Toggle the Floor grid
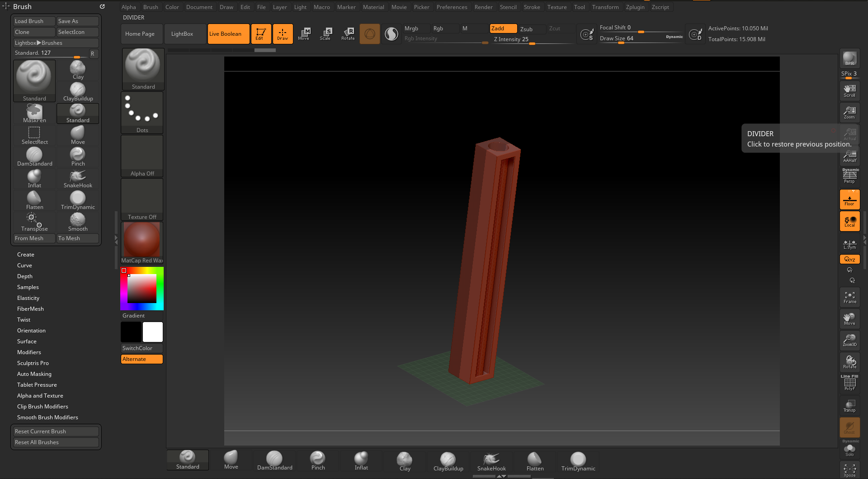The image size is (868, 479). [x=849, y=199]
